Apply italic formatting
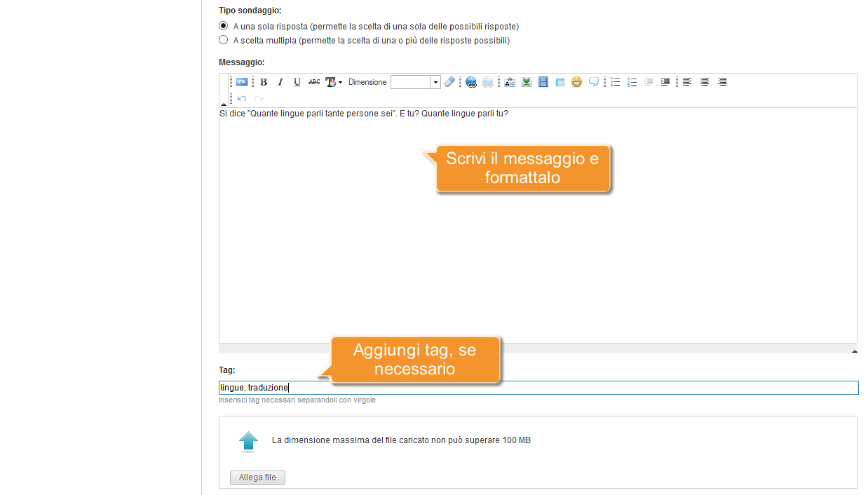Screen dimensions: 868x495 tap(280, 82)
